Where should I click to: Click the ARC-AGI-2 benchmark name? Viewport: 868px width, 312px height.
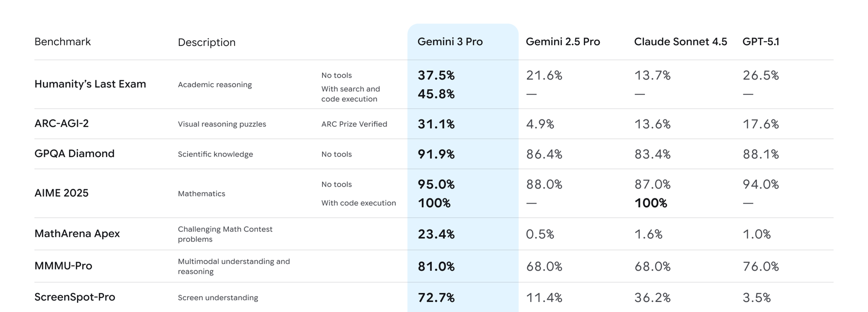point(62,124)
